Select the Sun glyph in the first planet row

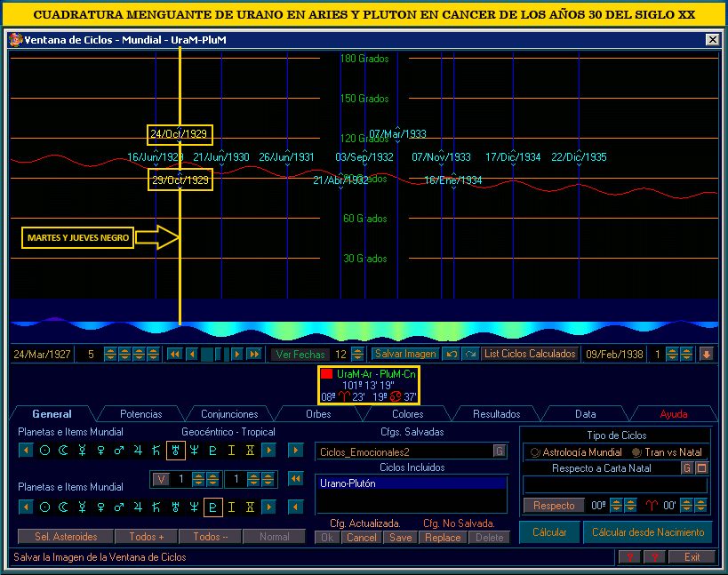tap(45, 451)
